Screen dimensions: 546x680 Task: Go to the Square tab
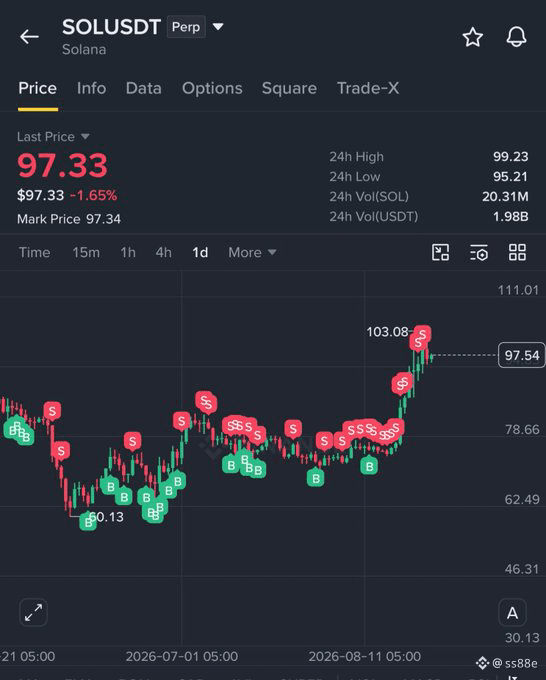[289, 88]
